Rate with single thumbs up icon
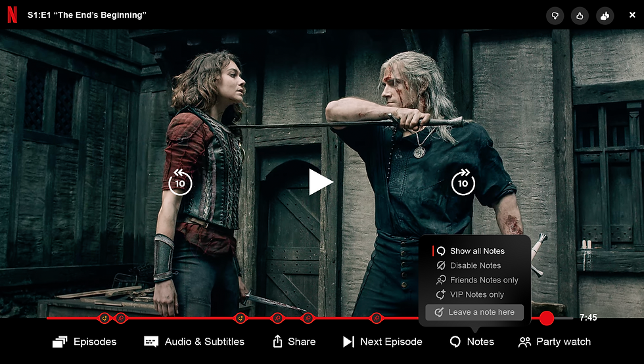The height and width of the screenshot is (364, 644). [x=580, y=16]
